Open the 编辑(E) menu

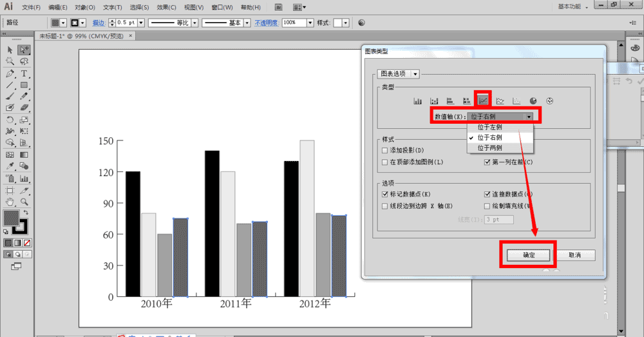pos(57,7)
